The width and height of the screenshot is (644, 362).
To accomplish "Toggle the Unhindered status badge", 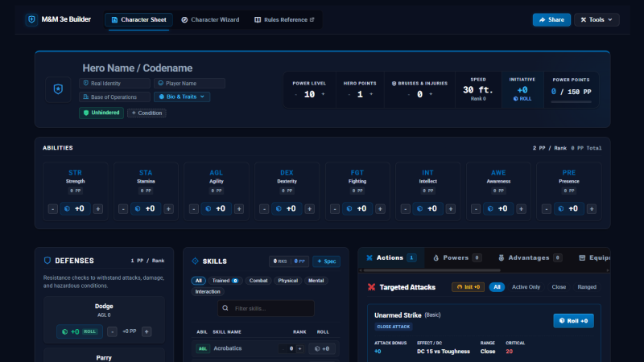I will pyautogui.click(x=101, y=113).
